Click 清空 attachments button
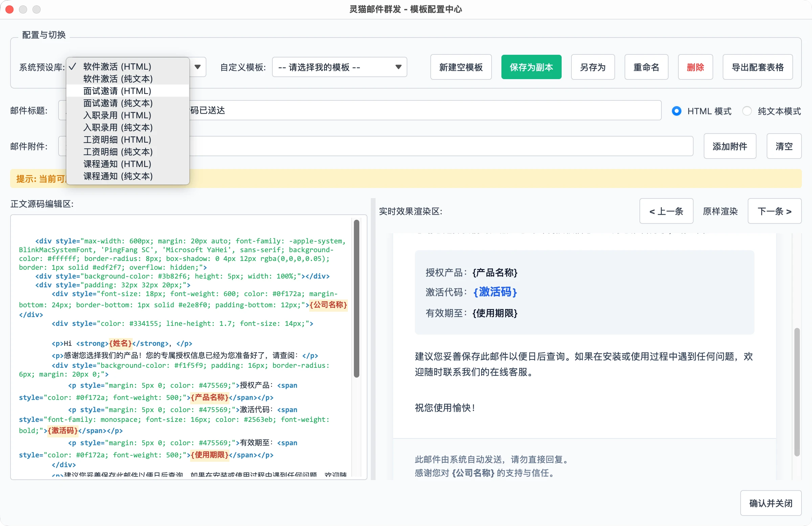 (784, 146)
